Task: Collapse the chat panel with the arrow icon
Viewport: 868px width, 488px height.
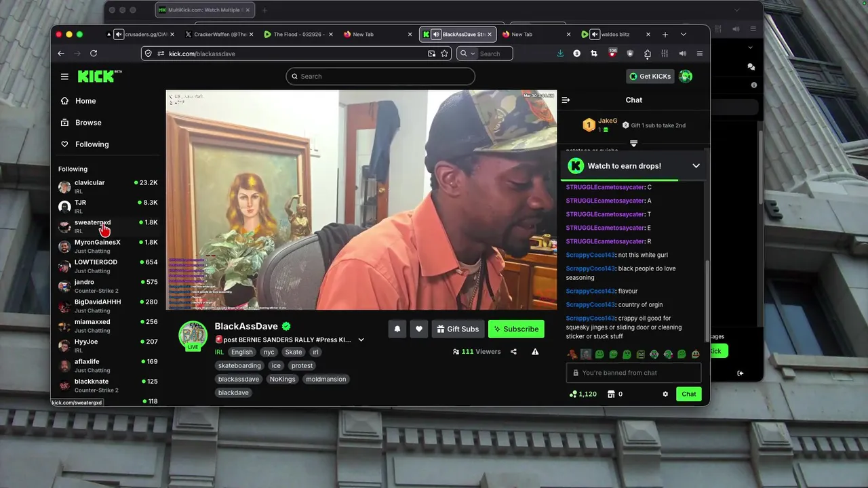Action: (x=566, y=100)
